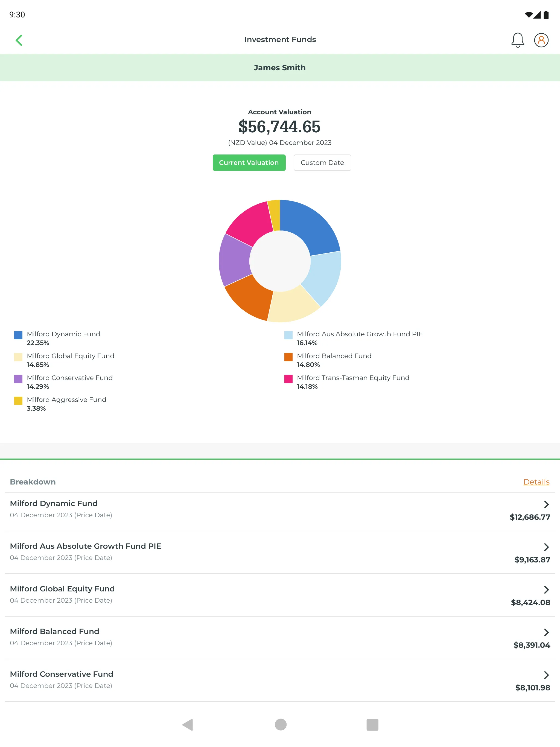The width and height of the screenshot is (560, 747).
Task: Open the Details link
Action: [536, 482]
